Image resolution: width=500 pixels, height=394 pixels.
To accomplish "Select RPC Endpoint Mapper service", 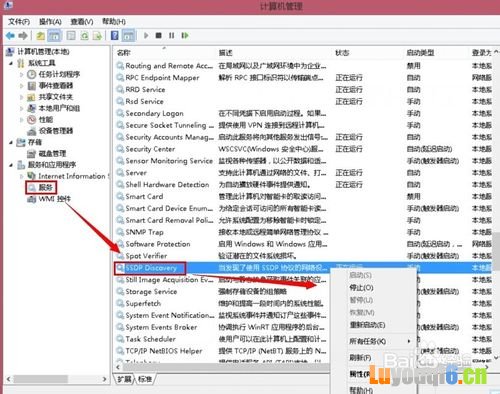I will click(162, 78).
